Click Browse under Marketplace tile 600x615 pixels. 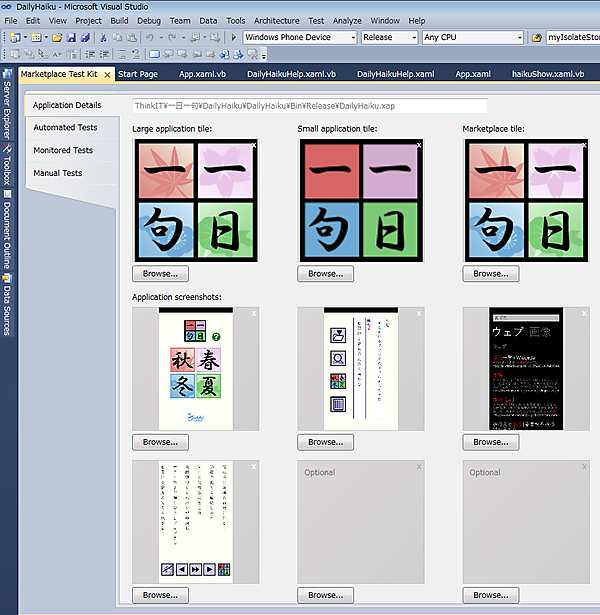click(x=490, y=273)
